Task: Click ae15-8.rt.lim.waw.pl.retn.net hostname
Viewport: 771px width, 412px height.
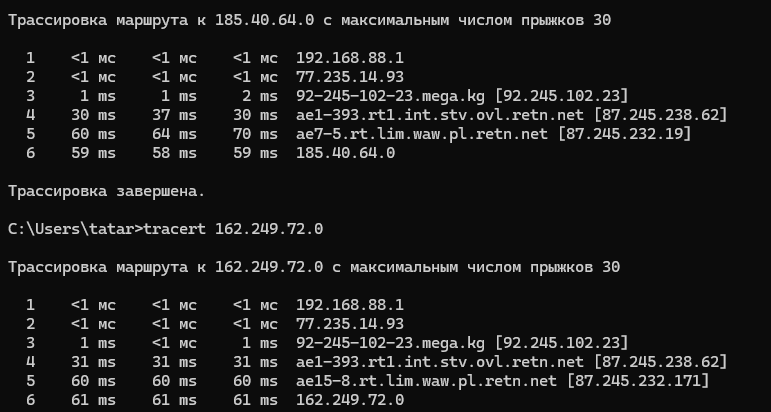Action: click(x=426, y=381)
